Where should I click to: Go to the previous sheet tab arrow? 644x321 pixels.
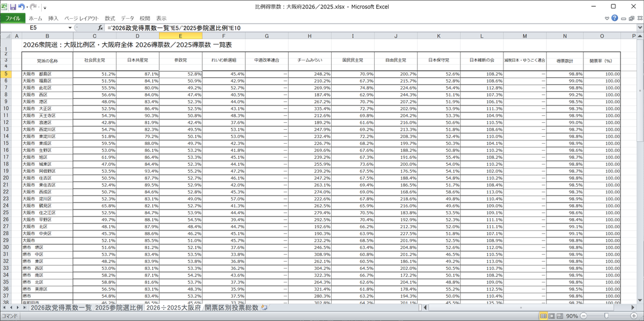(11, 308)
